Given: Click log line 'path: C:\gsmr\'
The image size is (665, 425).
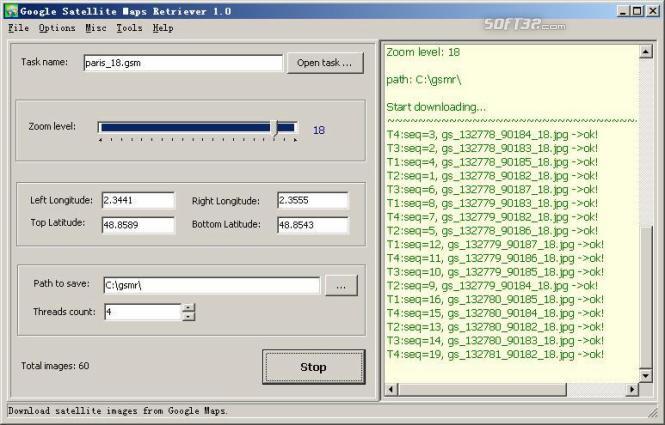Looking at the screenshot, I should [x=424, y=80].
